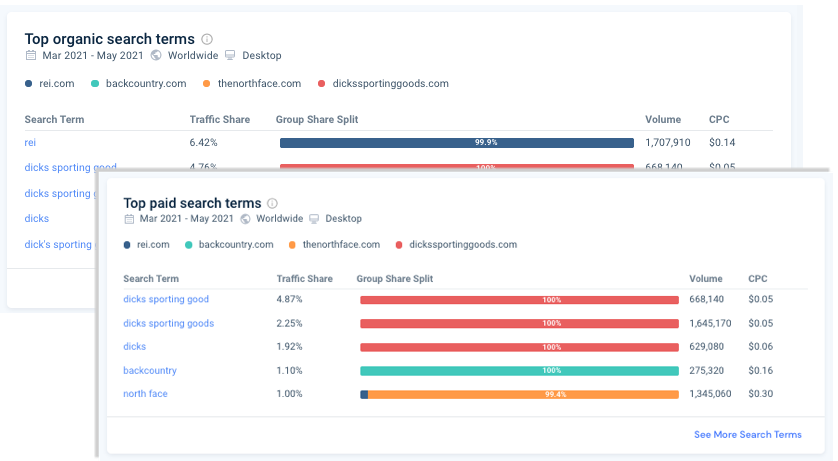838x461 pixels.
Task: Click desktop monitor icon in organic search panel
Action: coord(230,55)
